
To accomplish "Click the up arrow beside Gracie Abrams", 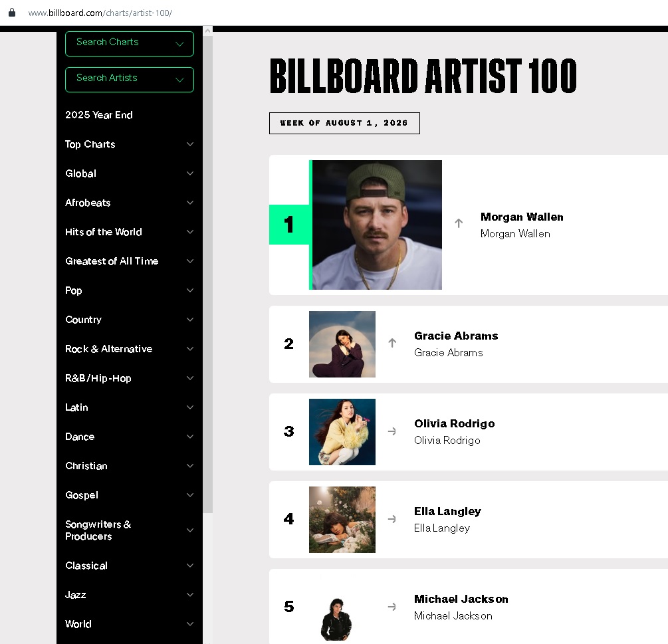I will tap(392, 343).
